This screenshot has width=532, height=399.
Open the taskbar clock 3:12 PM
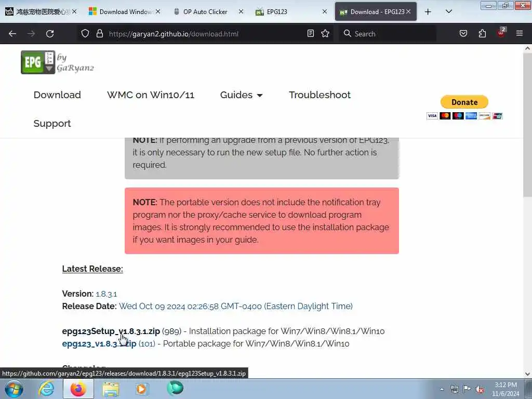click(x=506, y=389)
